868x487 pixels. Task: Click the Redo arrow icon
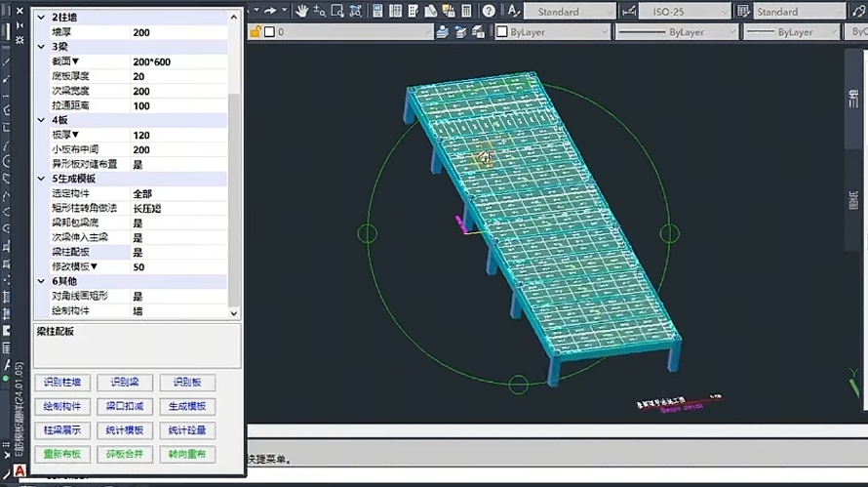point(270,11)
